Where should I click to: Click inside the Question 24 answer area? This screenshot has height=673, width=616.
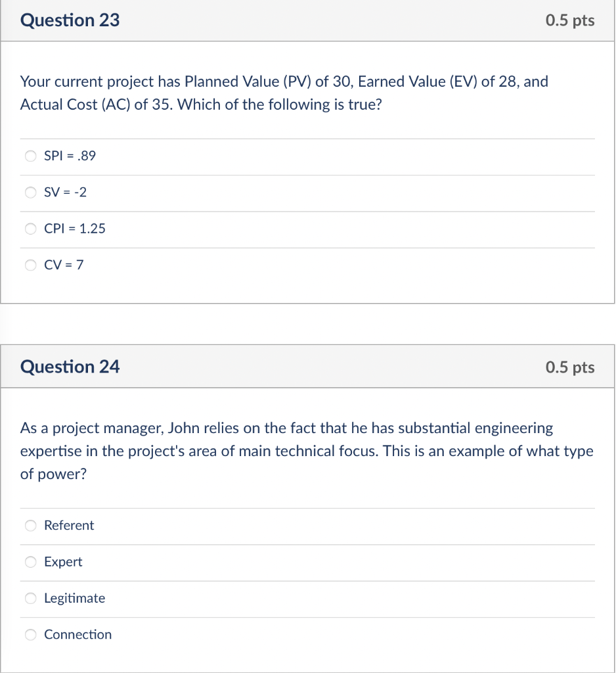point(308,580)
